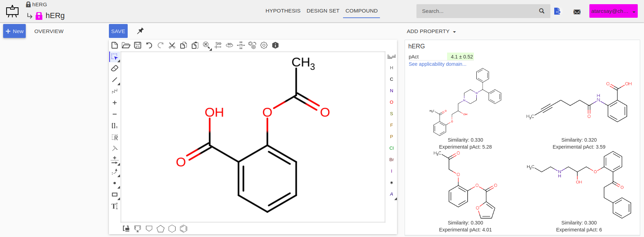Open the user account dropdown

pos(613,11)
